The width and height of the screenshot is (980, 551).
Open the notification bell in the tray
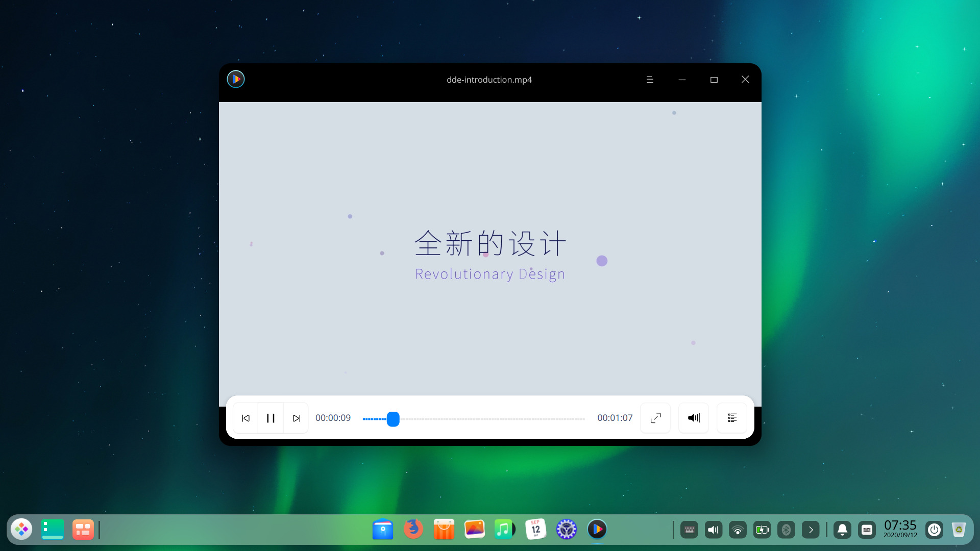tap(842, 530)
